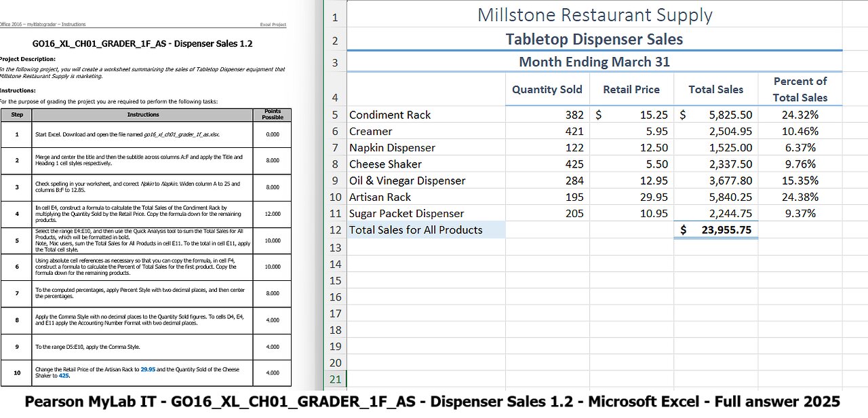Select the Sugar Packet Dispenser cell
The image size is (868, 418).
[426, 213]
